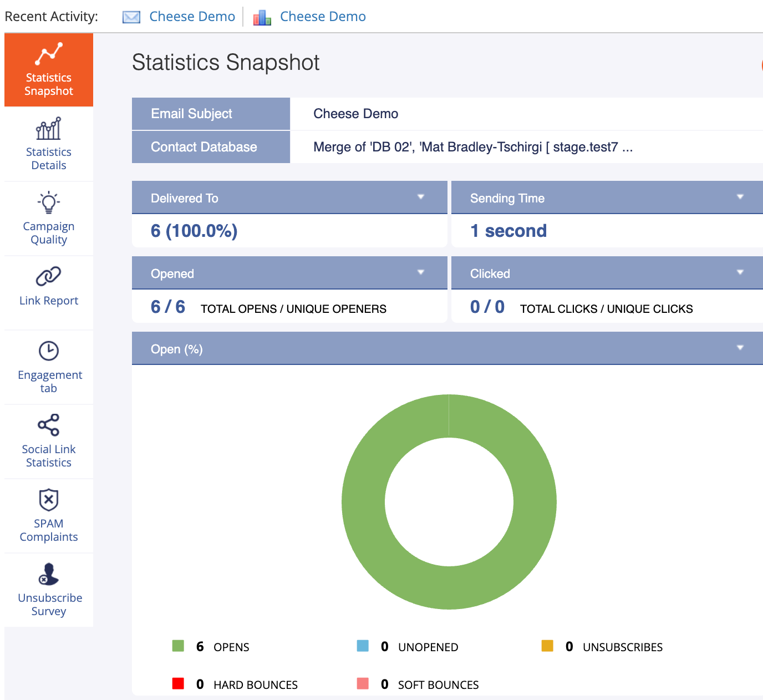Click the Campaign Quality lightbulb icon
Image resolution: width=763 pixels, height=700 pixels.
tap(49, 202)
